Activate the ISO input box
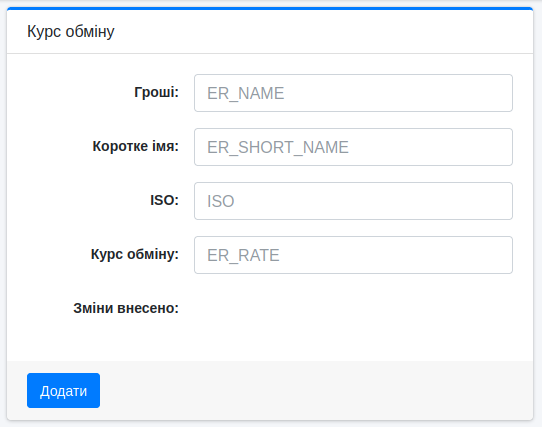The width and height of the screenshot is (542, 427). click(x=353, y=201)
